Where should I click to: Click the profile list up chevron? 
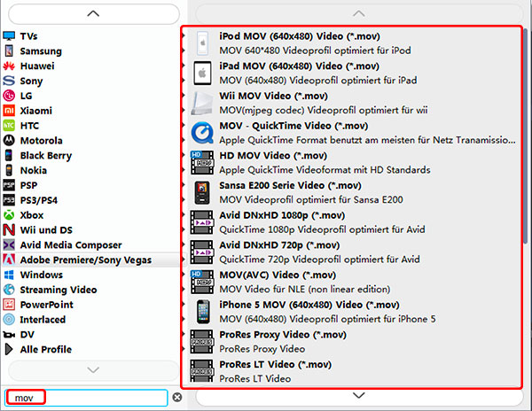click(x=359, y=13)
